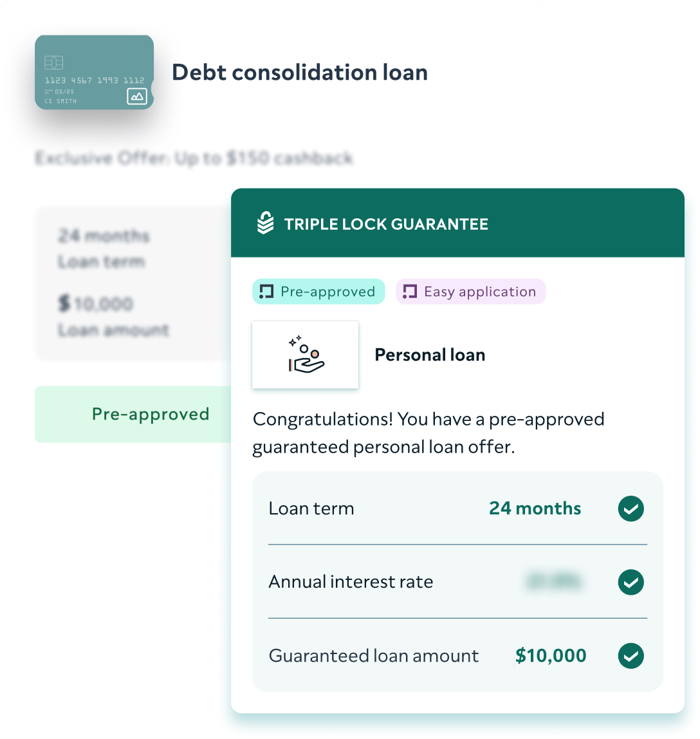Select the Easy application purple tag
The width and height of the screenshot is (700, 739).
pos(470,292)
